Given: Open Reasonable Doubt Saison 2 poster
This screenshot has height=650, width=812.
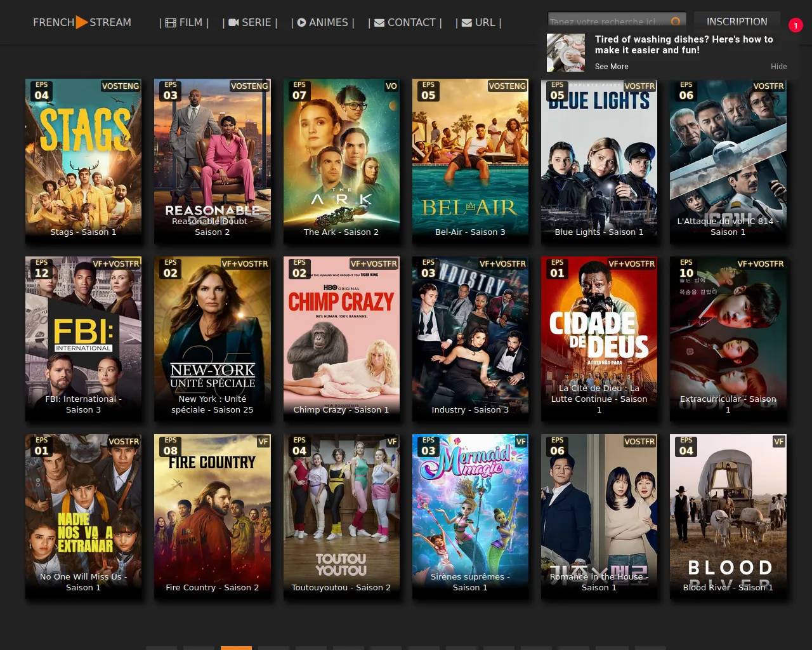Looking at the screenshot, I should click(213, 161).
